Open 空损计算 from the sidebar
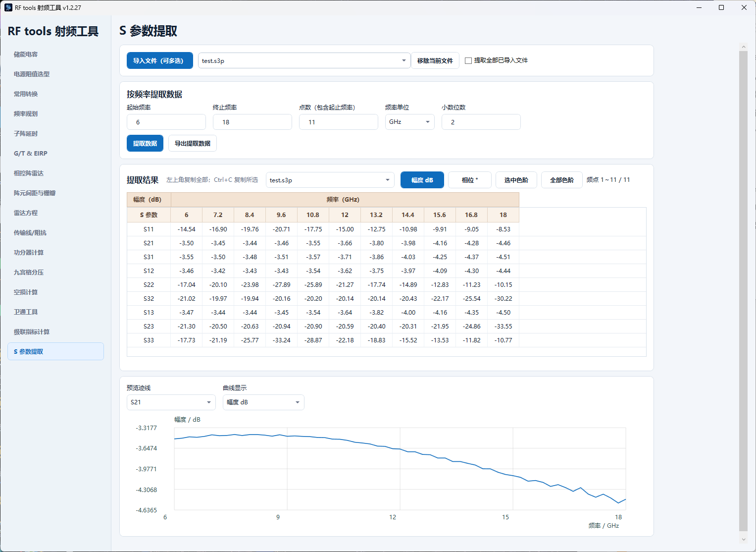This screenshot has height=552, width=756. [x=55, y=292]
